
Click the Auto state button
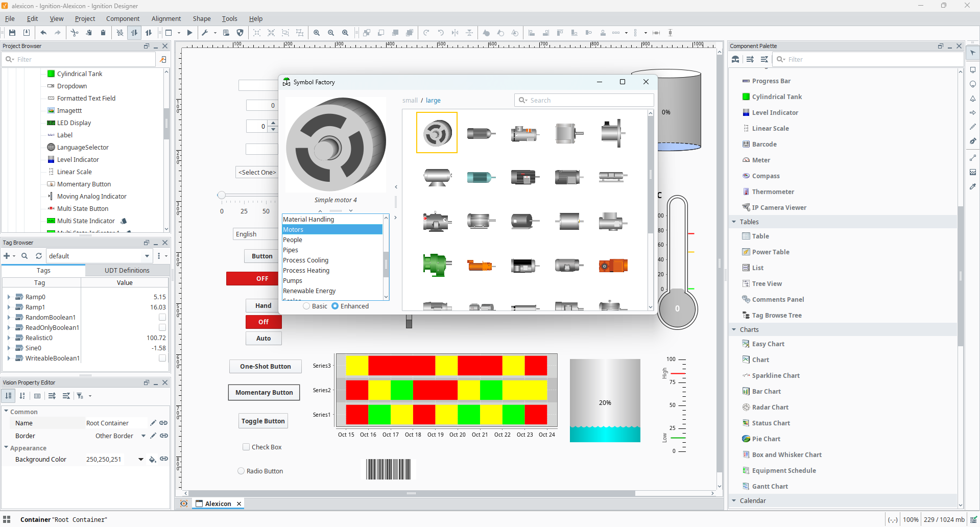pyautogui.click(x=264, y=338)
